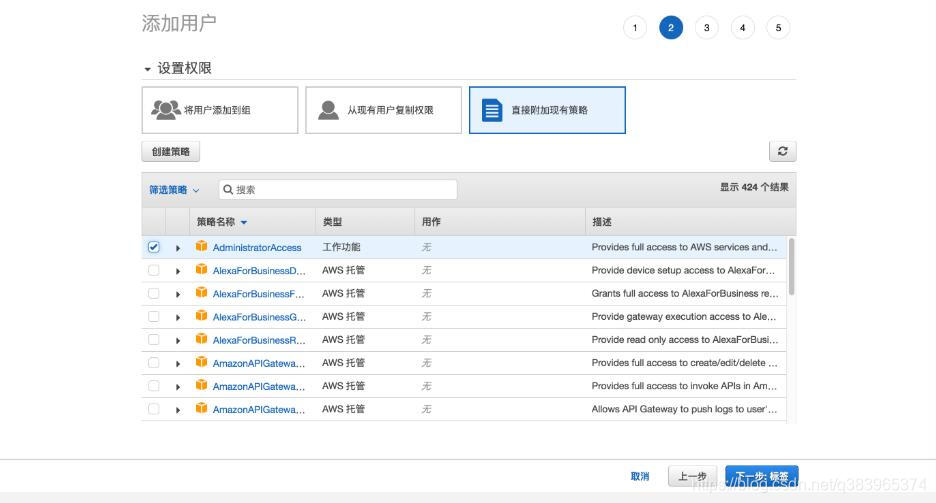
Task: Uncheck the AdministratorAccess checkbox
Action: coord(154,247)
